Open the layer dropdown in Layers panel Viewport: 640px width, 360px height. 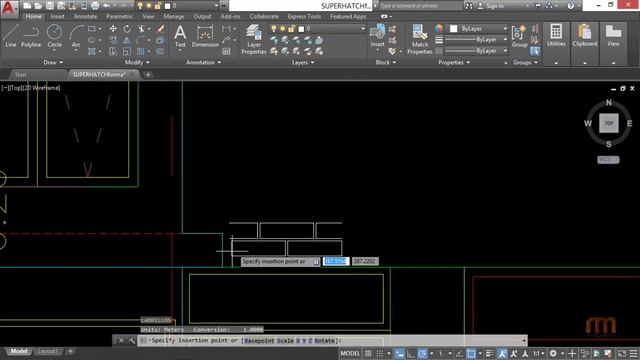363,29
